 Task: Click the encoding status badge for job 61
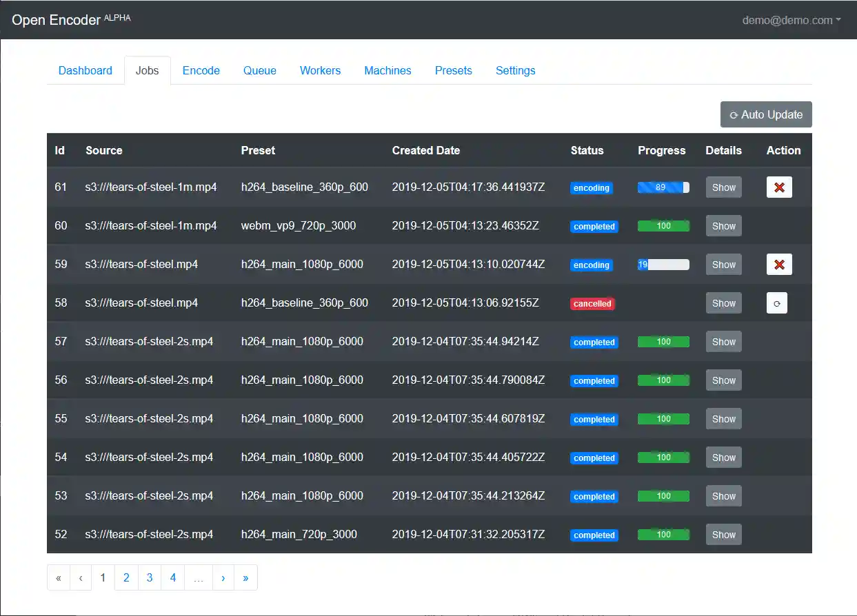[592, 187]
